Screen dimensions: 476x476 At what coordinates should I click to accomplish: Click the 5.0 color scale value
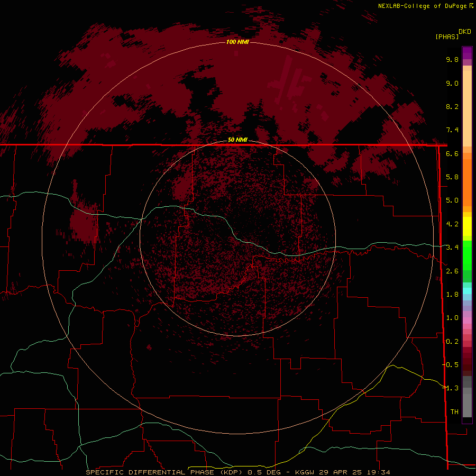point(452,200)
